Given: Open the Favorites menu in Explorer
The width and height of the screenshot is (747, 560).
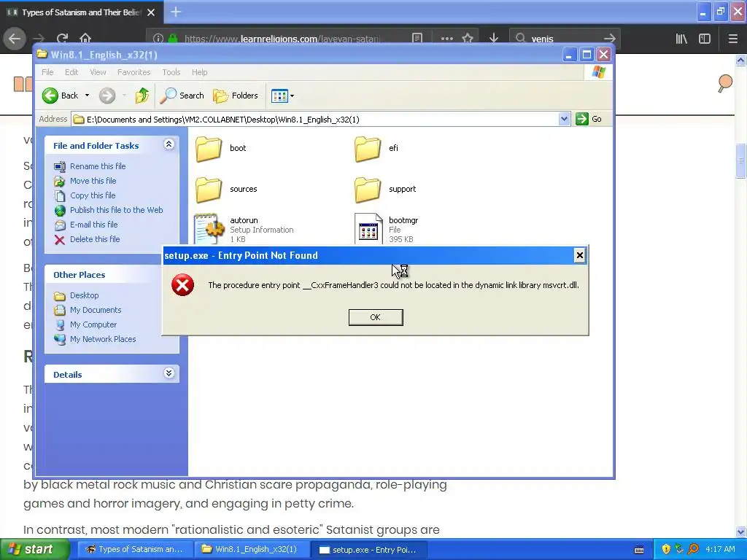Looking at the screenshot, I should click(x=134, y=72).
